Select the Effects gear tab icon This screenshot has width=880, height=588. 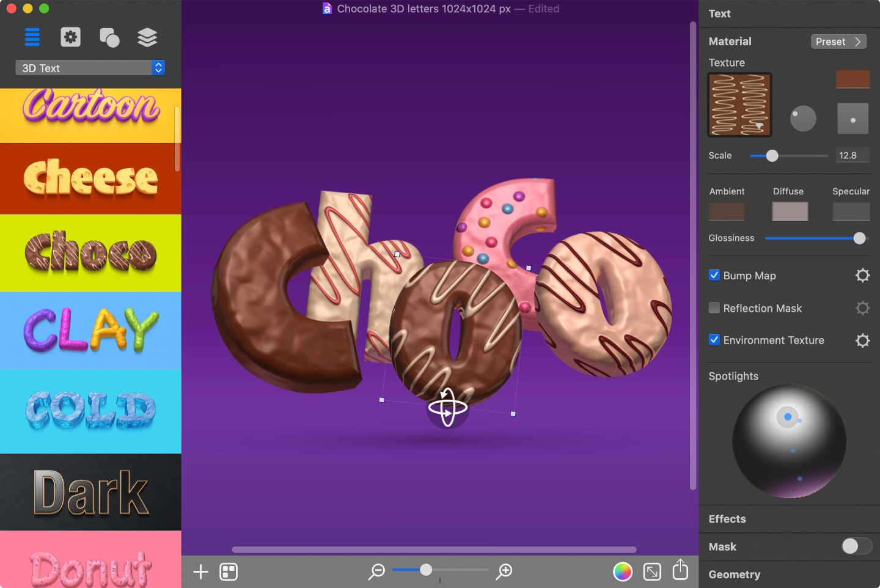point(70,37)
